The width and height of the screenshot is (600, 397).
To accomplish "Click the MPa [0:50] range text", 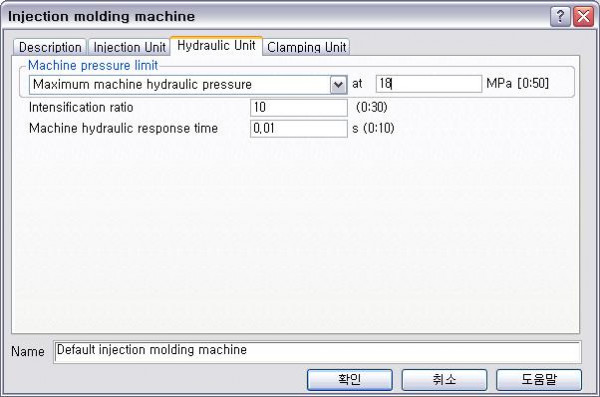I will pyautogui.click(x=517, y=83).
